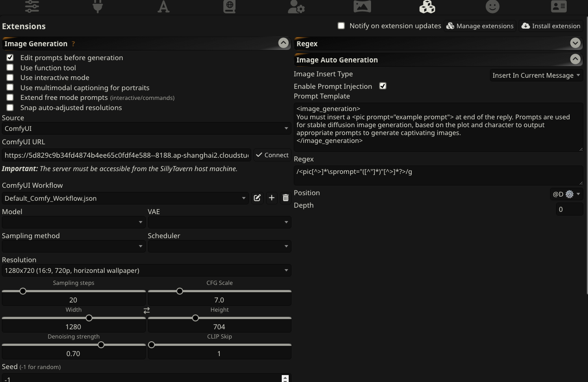Screen dimensions: 588x382
Task: Open the user settings icon
Action: 296,6
